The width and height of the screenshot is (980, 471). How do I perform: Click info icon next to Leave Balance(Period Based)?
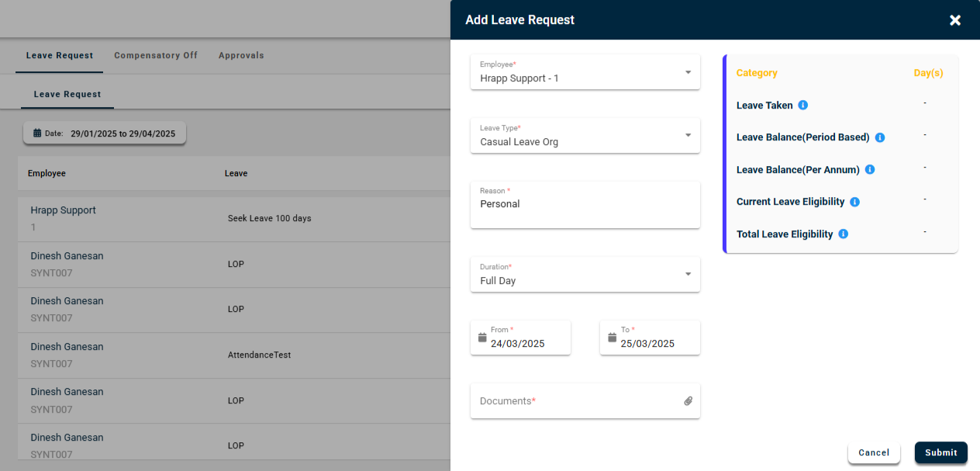(880, 137)
